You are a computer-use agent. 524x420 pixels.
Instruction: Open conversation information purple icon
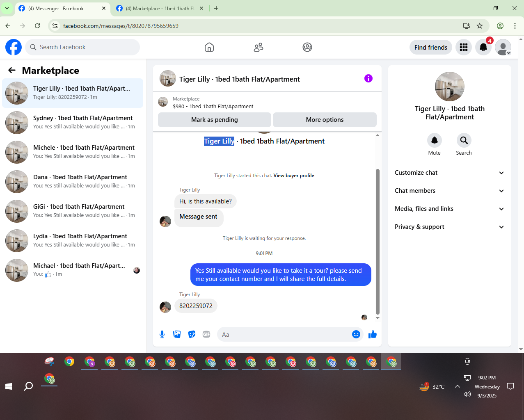(x=368, y=78)
